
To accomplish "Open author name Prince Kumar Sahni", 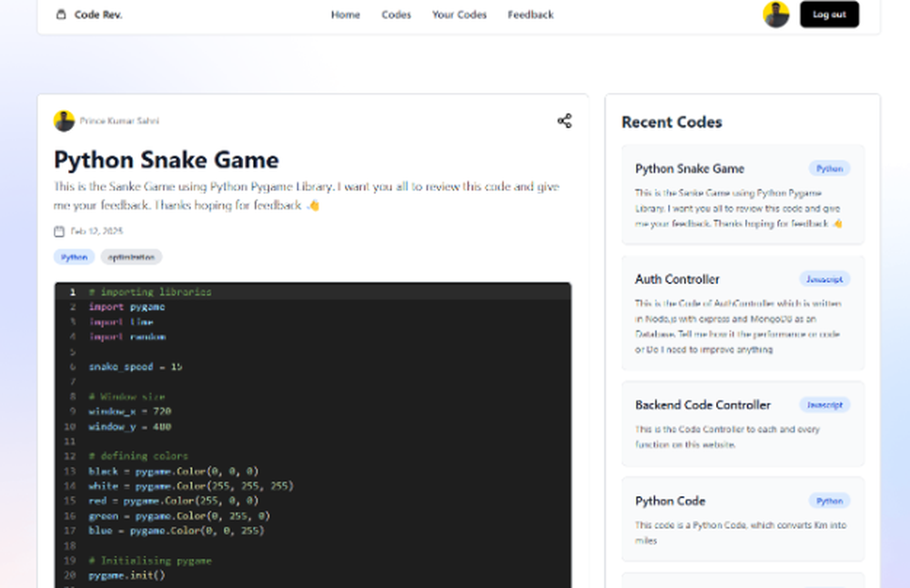I will (x=119, y=121).
